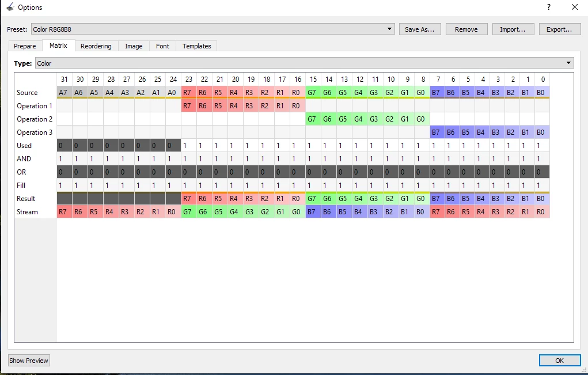588x375 pixels.
Task: Toggle the OR mask bit for column 7
Action: (x=438, y=172)
